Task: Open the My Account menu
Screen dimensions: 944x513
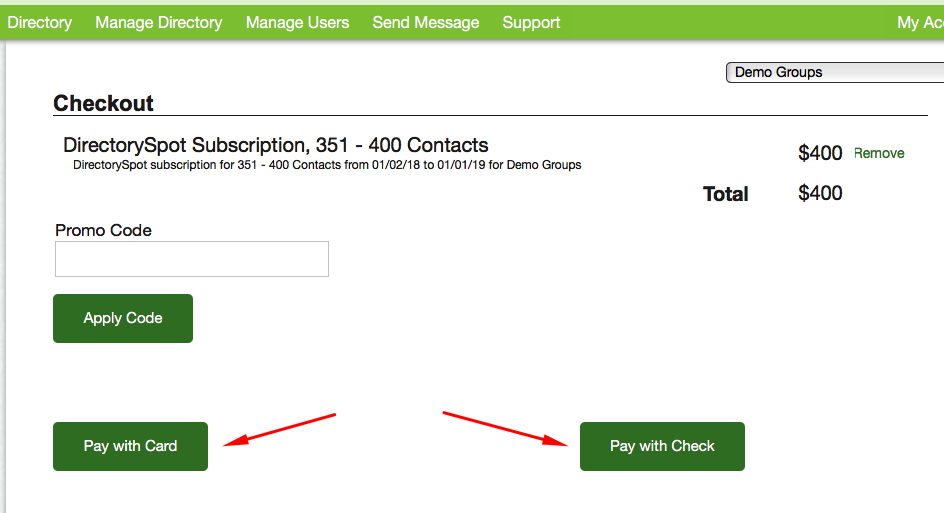Action: [919, 22]
